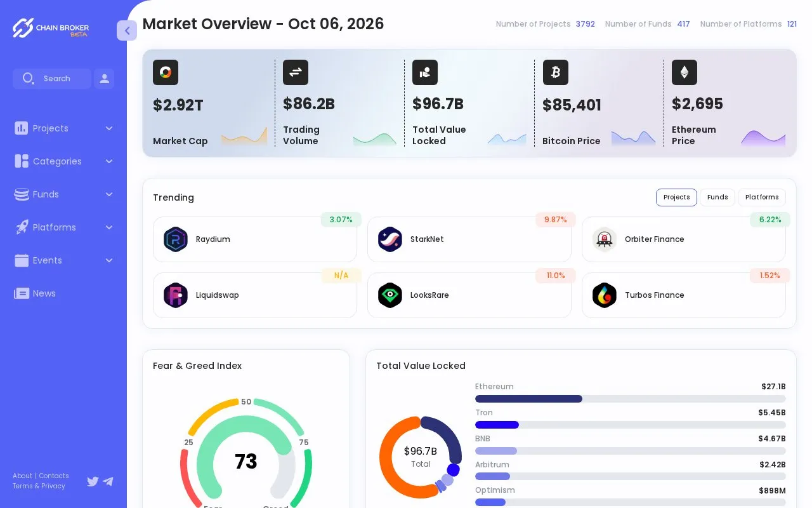Open the Twitter link icon

tap(93, 481)
